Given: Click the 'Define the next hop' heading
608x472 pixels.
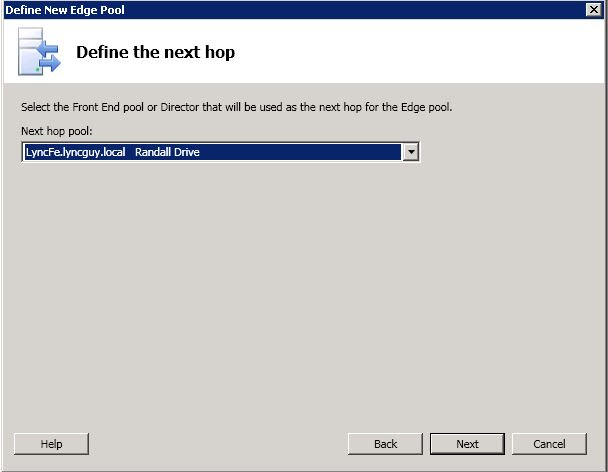Looking at the screenshot, I should 155,52.
